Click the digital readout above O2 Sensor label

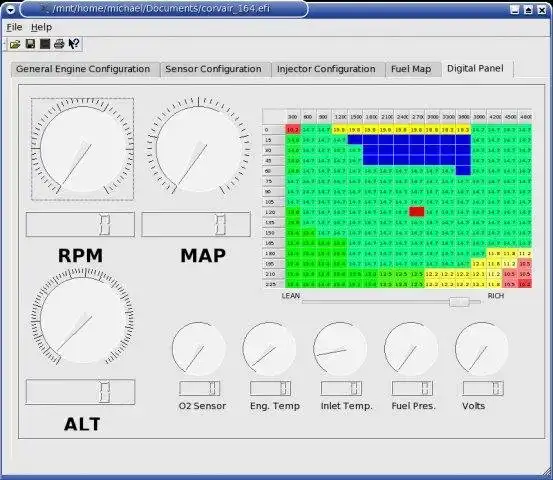coord(200,388)
